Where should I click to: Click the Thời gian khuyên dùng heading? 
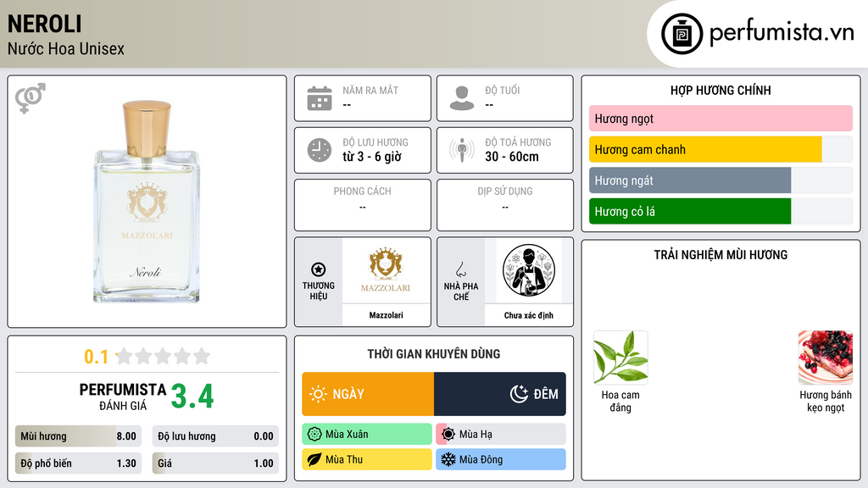pos(434,353)
